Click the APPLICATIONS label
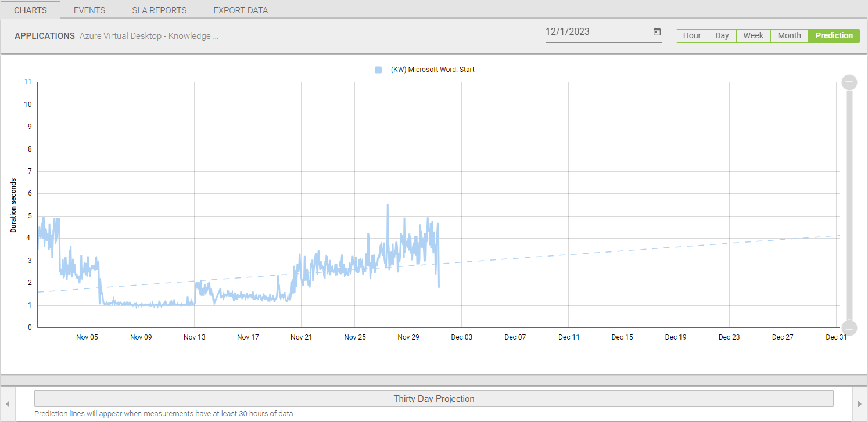868x422 pixels. pos(45,36)
